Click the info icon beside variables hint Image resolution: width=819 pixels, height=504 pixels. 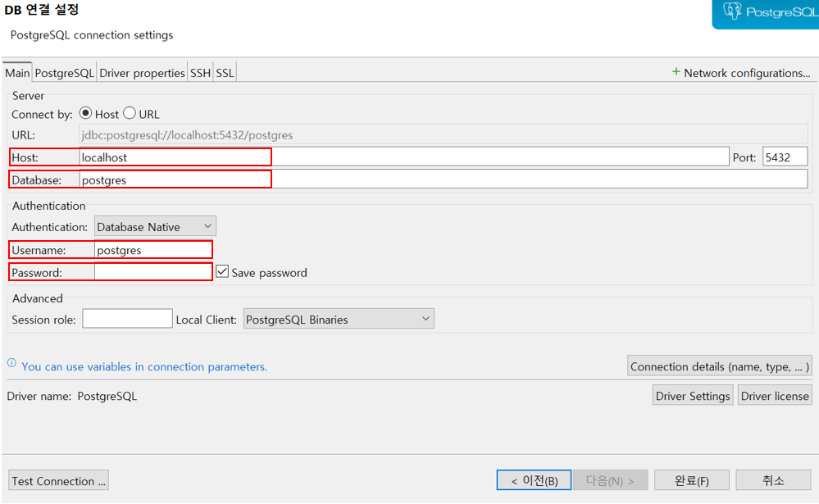(x=11, y=363)
